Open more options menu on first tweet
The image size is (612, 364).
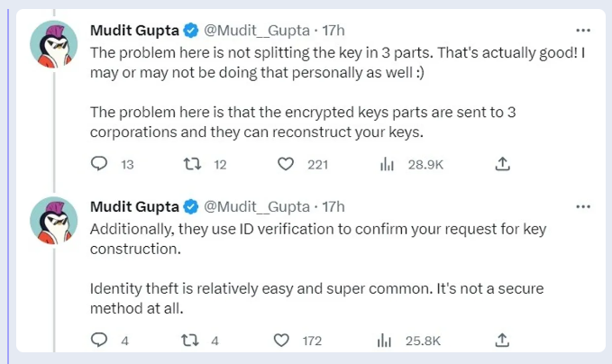pyautogui.click(x=583, y=31)
